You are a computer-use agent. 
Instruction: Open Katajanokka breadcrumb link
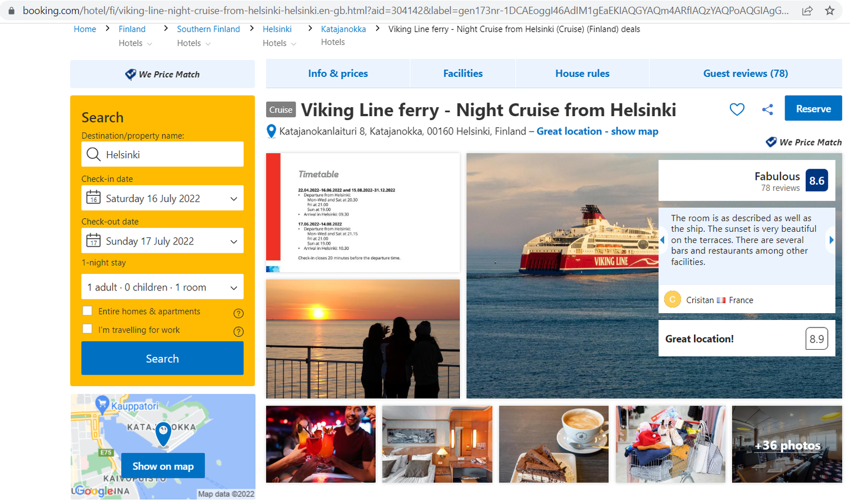pyautogui.click(x=343, y=29)
